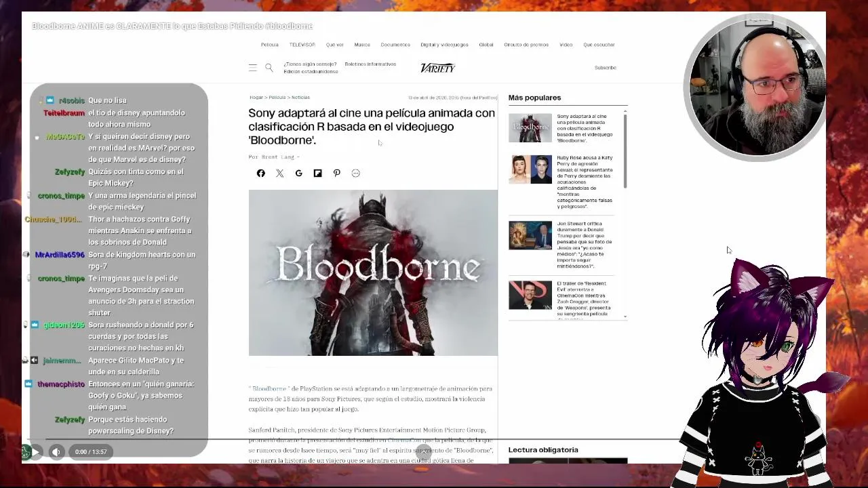This screenshot has width=868, height=488.
Task: Click the Bloodborne article hero image
Action: (373, 272)
